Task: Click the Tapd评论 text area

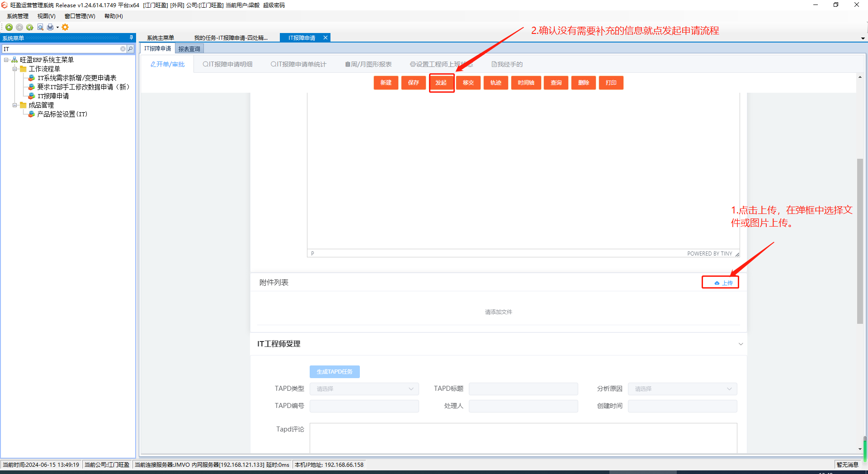Action: [523, 438]
